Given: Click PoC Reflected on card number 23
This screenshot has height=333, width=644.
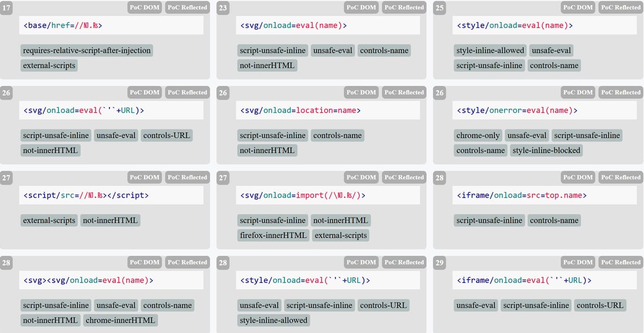Looking at the screenshot, I should pos(404,8).
